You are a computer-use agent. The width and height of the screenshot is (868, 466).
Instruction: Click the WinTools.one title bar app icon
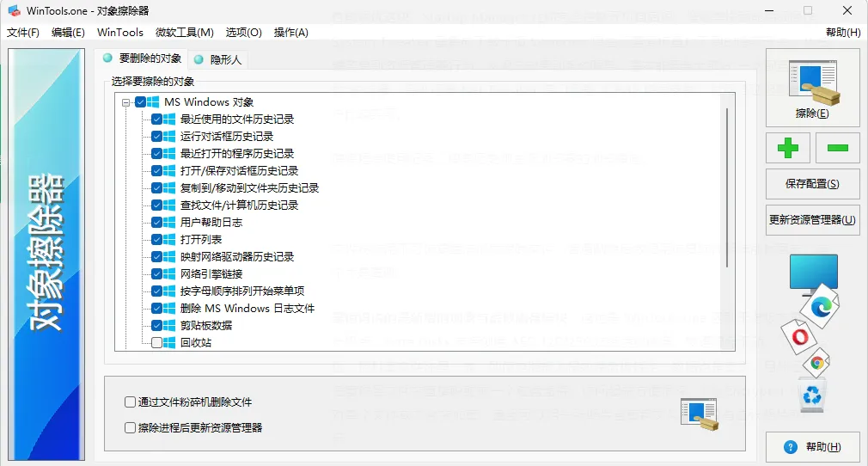(15, 10)
